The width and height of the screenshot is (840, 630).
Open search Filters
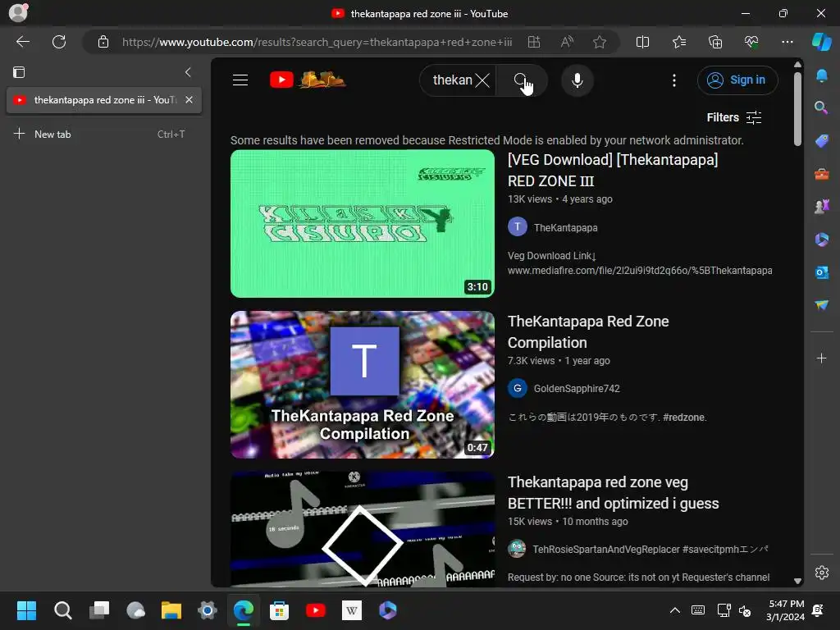click(x=734, y=117)
